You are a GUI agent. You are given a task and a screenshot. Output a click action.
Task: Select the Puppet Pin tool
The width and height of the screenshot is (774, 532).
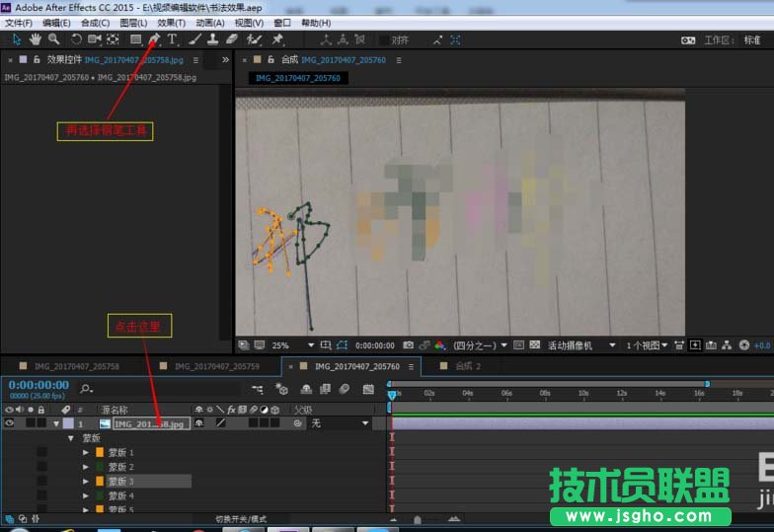[277, 39]
